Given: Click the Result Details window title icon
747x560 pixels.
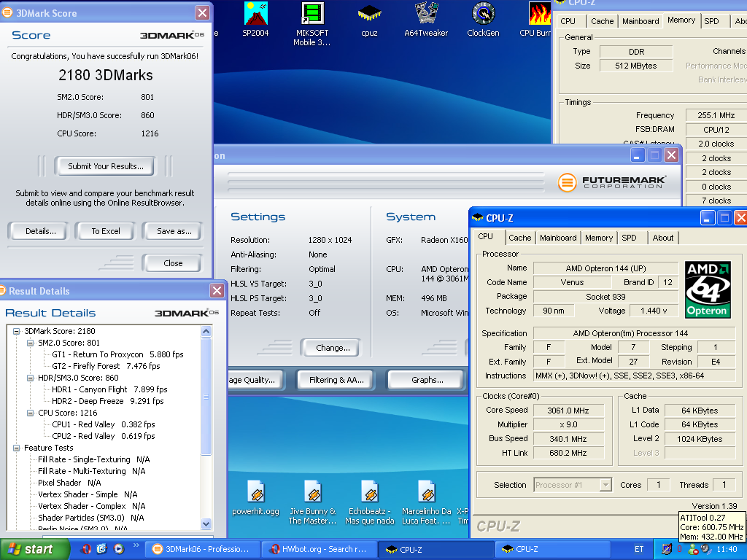Looking at the screenshot, I should pyautogui.click(x=2, y=290).
